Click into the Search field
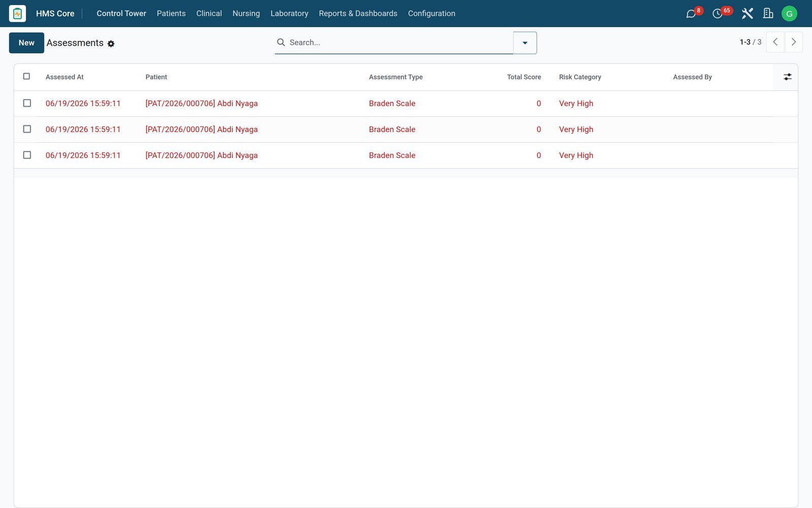812x508 pixels. (x=400, y=43)
